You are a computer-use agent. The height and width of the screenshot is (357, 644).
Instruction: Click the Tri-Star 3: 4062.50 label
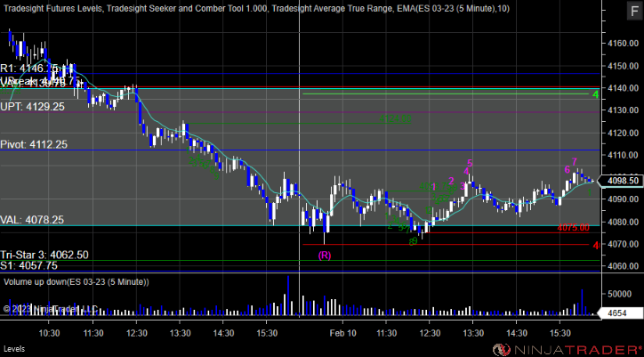pyautogui.click(x=44, y=255)
